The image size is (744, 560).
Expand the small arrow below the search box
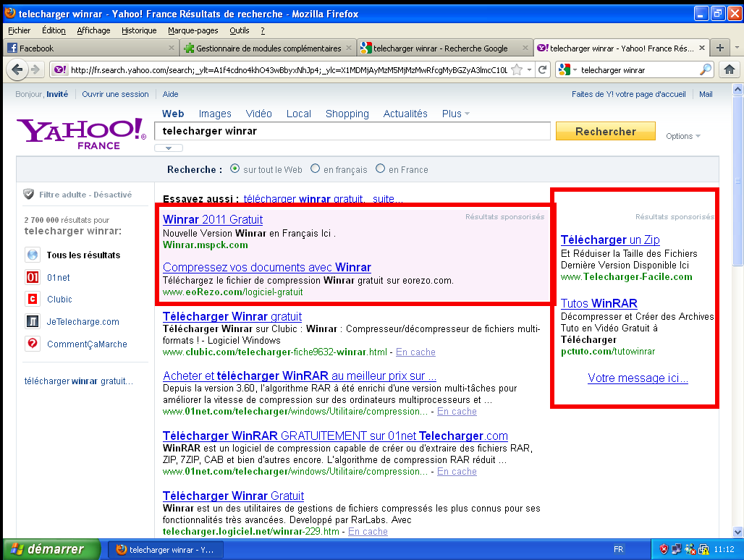click(x=169, y=148)
